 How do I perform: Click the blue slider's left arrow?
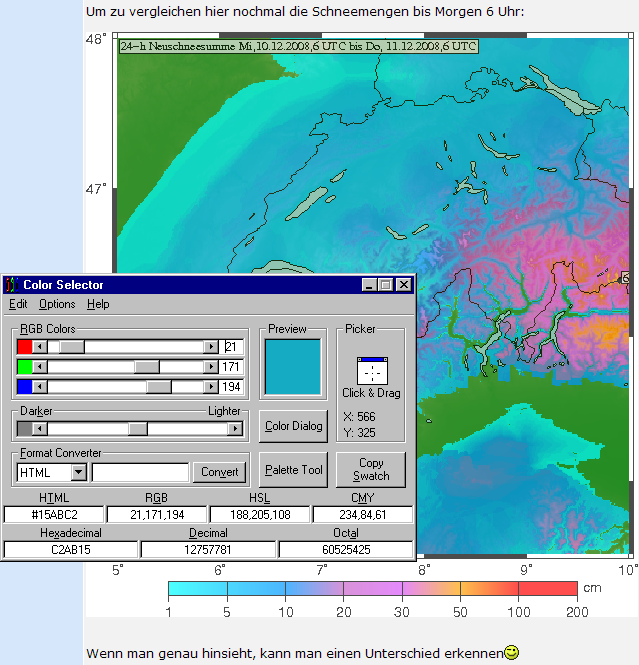[40, 386]
